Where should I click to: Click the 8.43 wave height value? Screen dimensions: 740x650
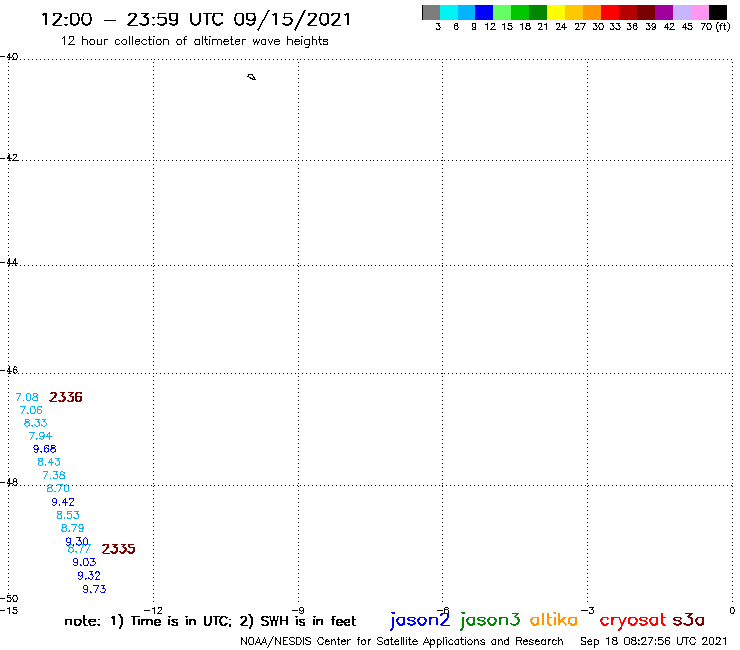pos(49,462)
